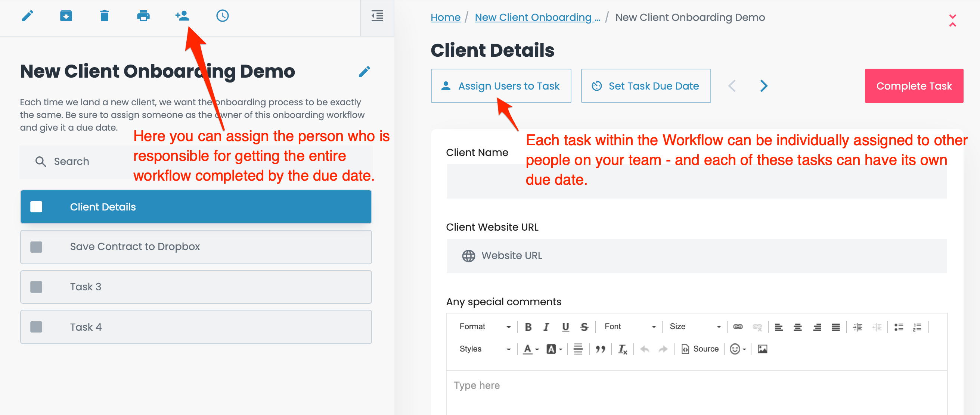Click the Complete Task button
This screenshot has width=980, height=415.
pyautogui.click(x=914, y=85)
